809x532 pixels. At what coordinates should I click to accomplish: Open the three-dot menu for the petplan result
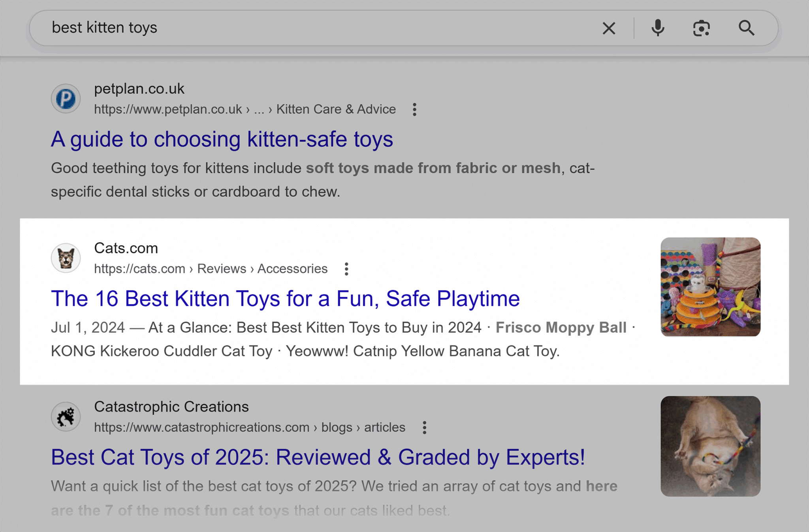pos(414,109)
